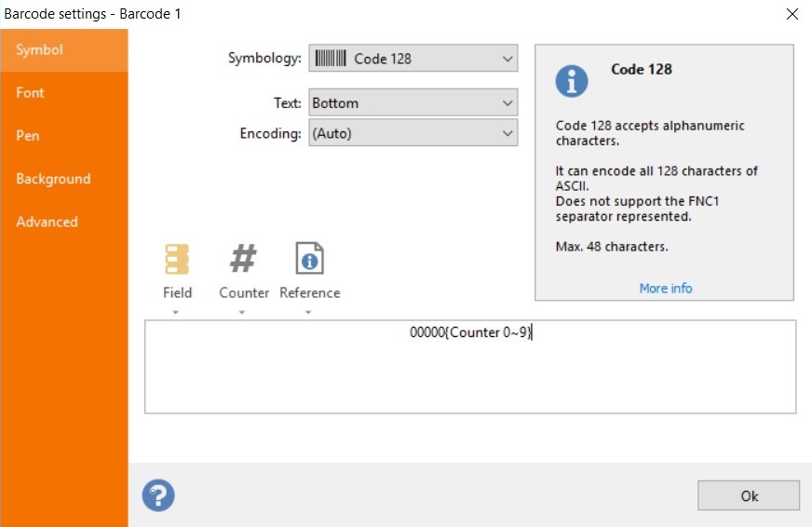Follow the More info link

click(x=666, y=288)
